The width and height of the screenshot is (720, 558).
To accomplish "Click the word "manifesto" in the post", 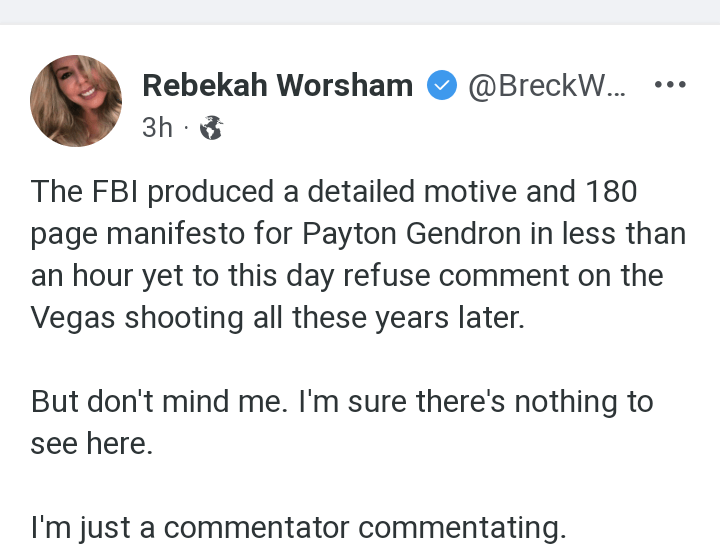I will click(180, 233).
